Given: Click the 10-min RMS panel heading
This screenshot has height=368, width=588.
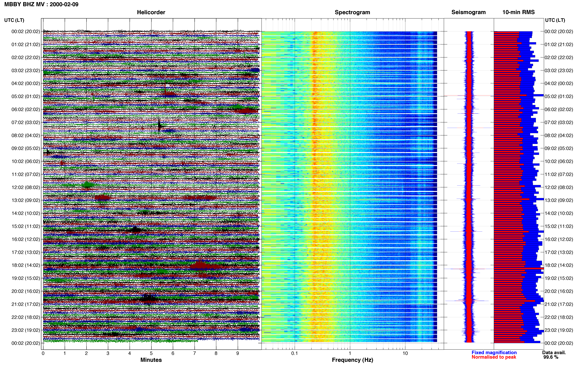Looking at the screenshot, I should coord(518,12).
